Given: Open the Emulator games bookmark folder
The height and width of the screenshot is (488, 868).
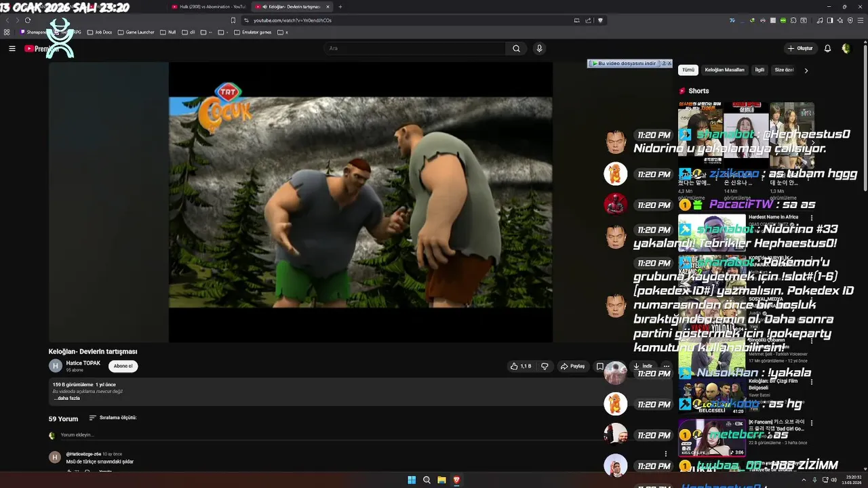Looking at the screenshot, I should point(252,32).
